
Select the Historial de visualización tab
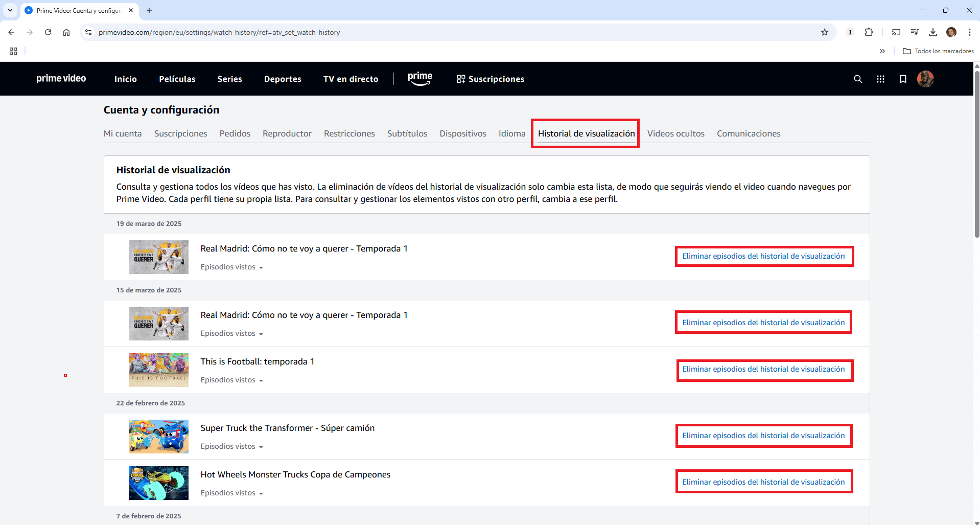pyautogui.click(x=586, y=133)
